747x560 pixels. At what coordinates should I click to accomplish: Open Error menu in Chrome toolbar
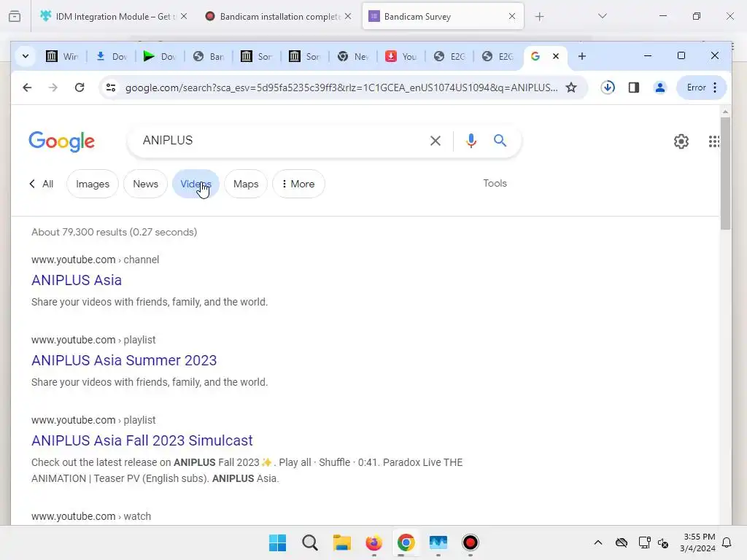click(x=701, y=87)
